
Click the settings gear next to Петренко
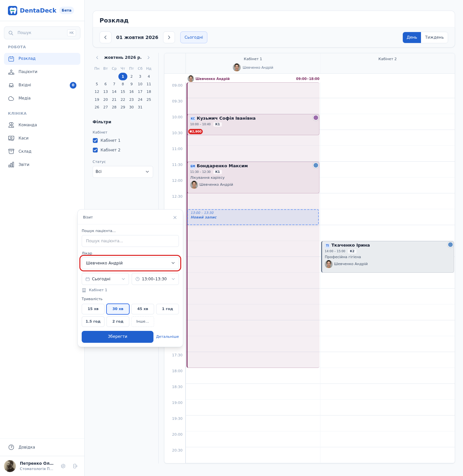pyautogui.click(x=63, y=466)
